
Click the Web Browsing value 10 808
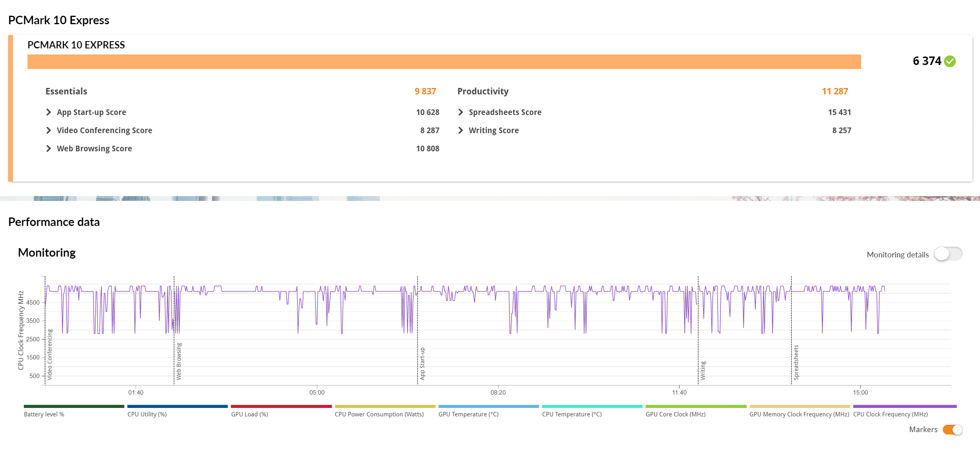tap(428, 148)
